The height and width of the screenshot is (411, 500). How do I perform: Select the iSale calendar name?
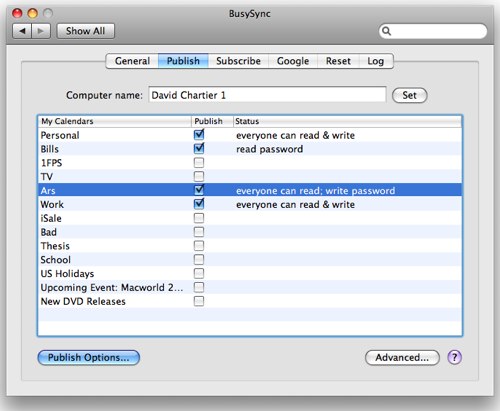click(x=51, y=218)
